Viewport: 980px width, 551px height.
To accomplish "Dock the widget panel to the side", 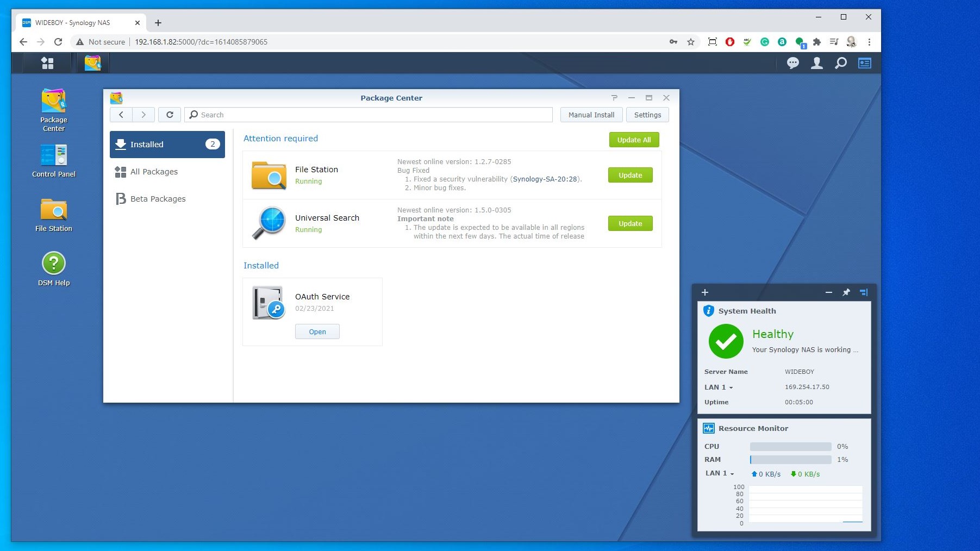I will (x=864, y=292).
